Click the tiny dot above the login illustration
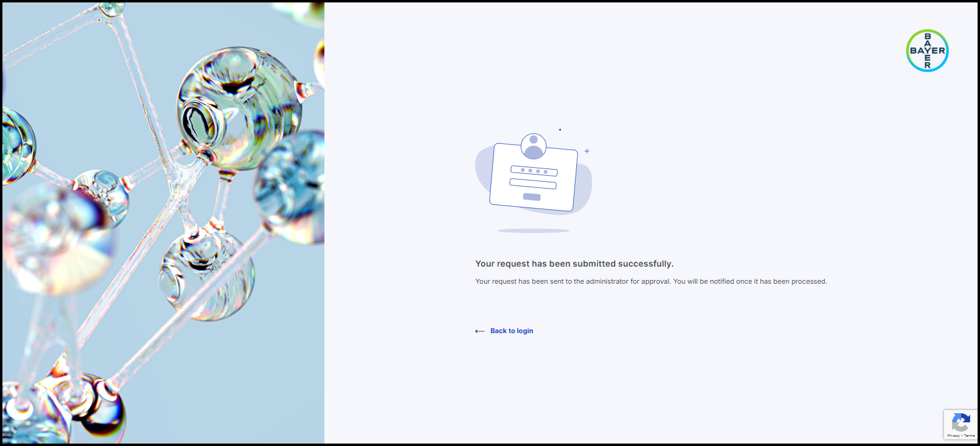This screenshot has height=446, width=980. 560,129
